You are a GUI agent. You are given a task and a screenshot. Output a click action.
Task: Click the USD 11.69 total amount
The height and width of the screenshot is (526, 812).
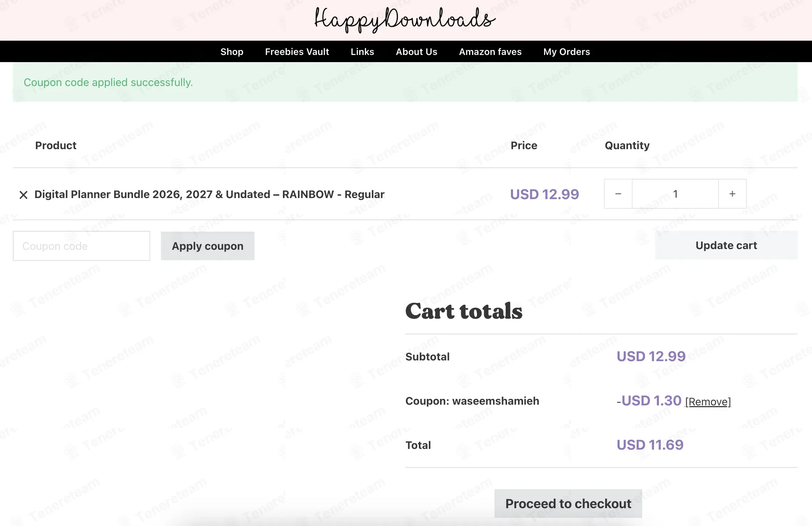tap(650, 445)
